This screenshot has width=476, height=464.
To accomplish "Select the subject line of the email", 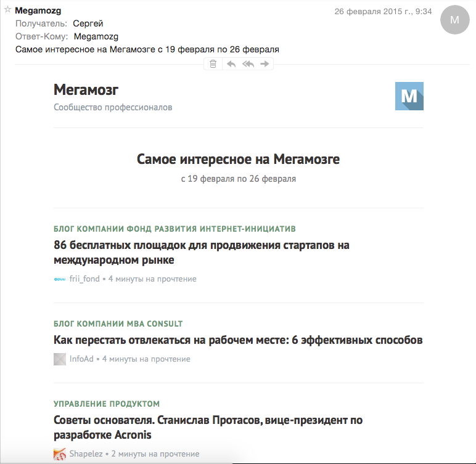I will (x=147, y=49).
